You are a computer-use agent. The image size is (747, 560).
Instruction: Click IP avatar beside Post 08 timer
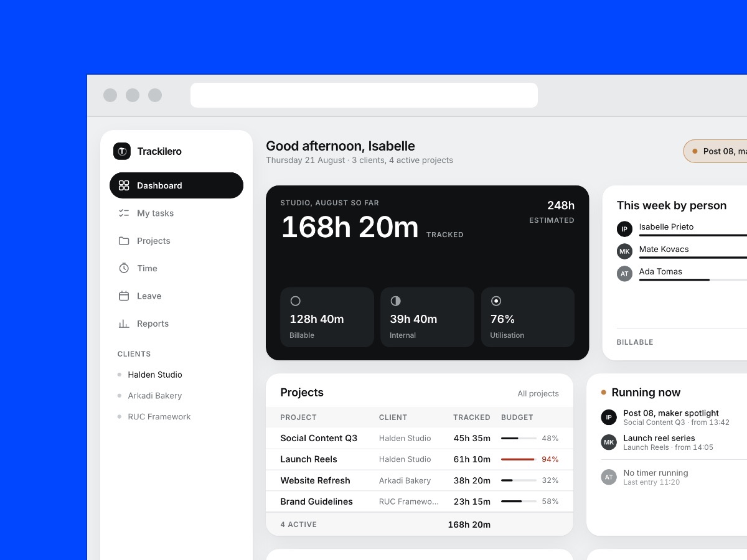[609, 418]
